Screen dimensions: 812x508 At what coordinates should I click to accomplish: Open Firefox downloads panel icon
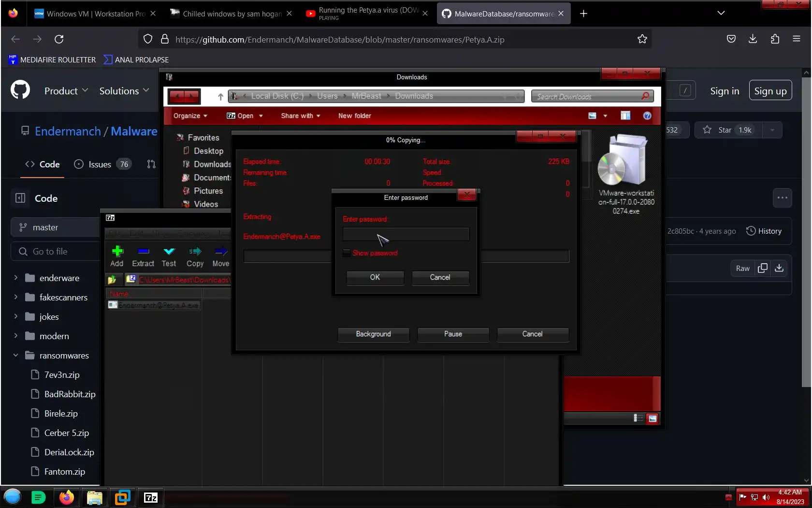pyautogui.click(x=753, y=39)
